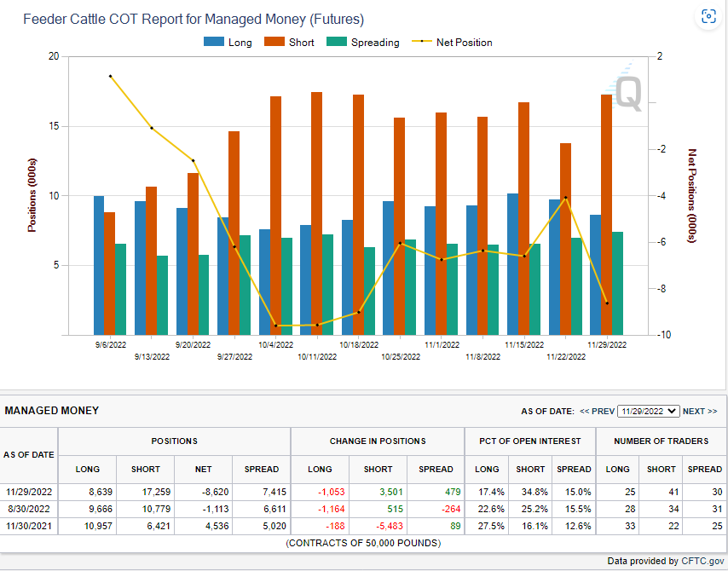This screenshot has width=728, height=571.
Task: Click the 10/4/2022 x-axis date label
Action: [276, 345]
